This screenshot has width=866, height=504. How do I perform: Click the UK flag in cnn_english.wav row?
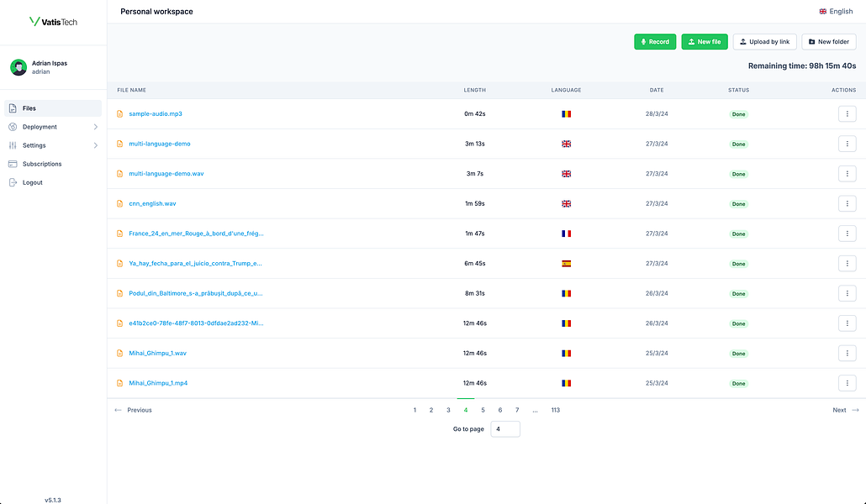coord(566,203)
